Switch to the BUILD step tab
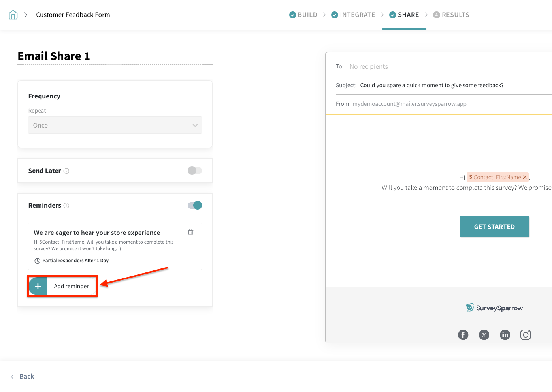This screenshot has width=552, height=392. (x=303, y=15)
